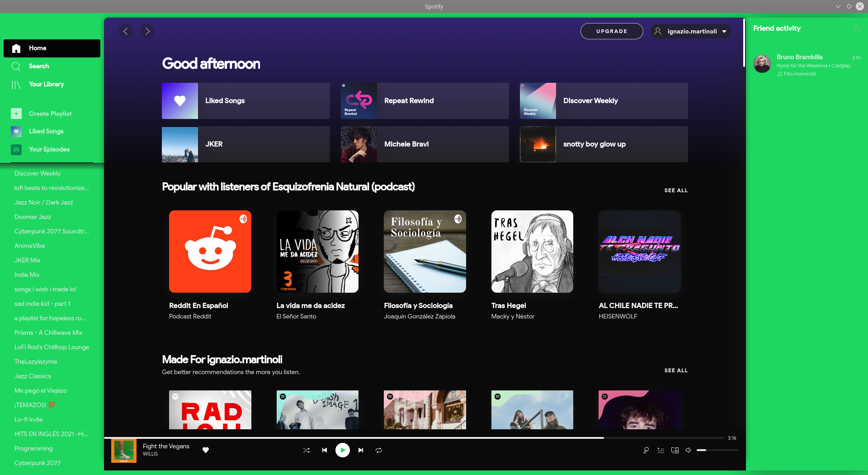Open the ignazio.martinoli account dropdown
Screen dimensions: 868x475
691,31
